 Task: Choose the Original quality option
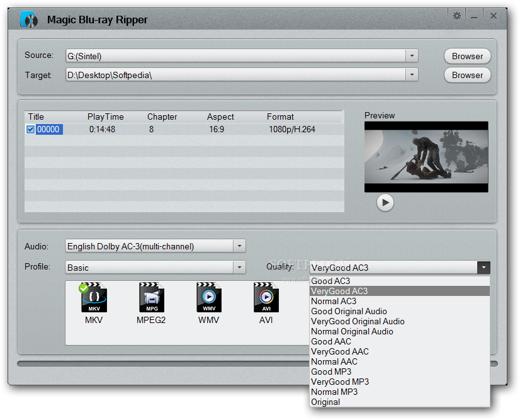[400, 402]
